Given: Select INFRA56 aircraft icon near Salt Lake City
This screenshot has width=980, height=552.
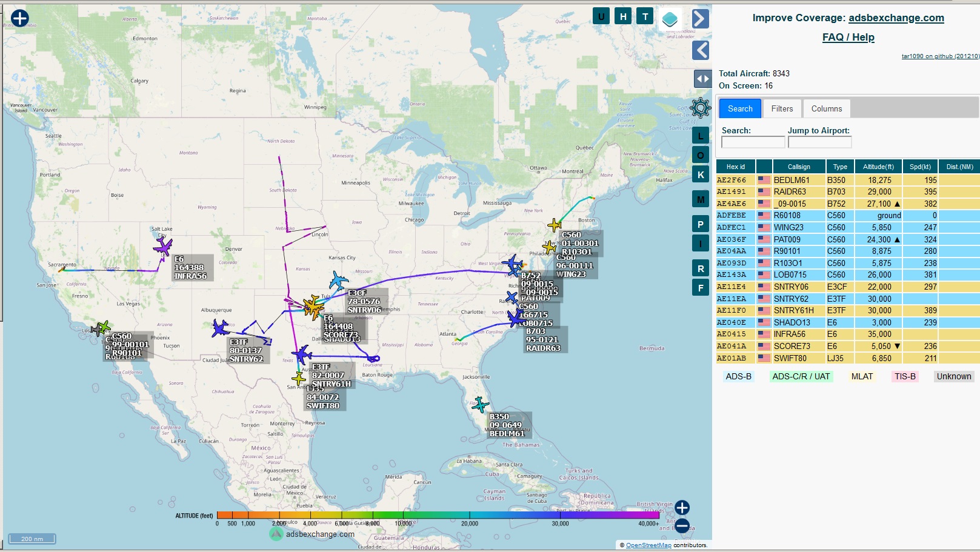Looking at the screenshot, I should [x=162, y=247].
